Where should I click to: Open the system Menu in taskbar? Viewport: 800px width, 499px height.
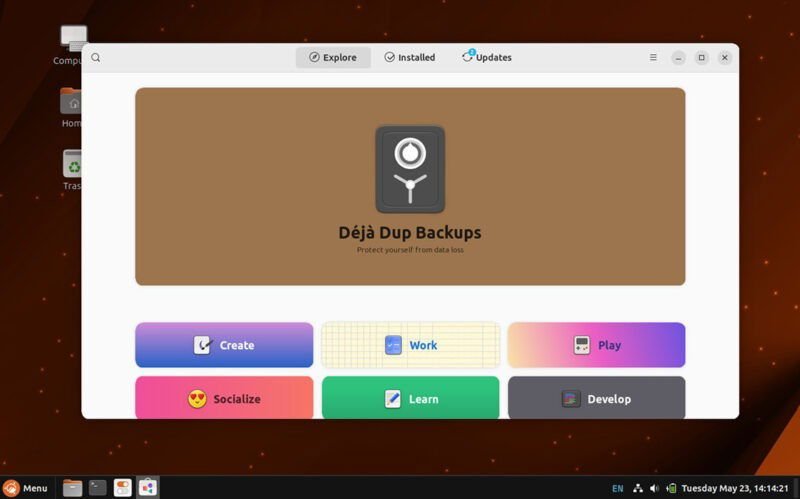(25, 488)
